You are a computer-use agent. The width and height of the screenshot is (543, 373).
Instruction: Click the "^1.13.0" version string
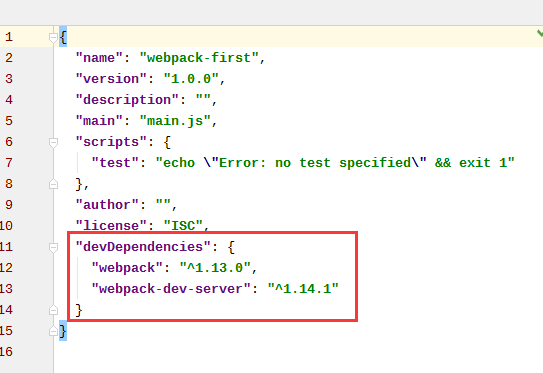(x=215, y=268)
